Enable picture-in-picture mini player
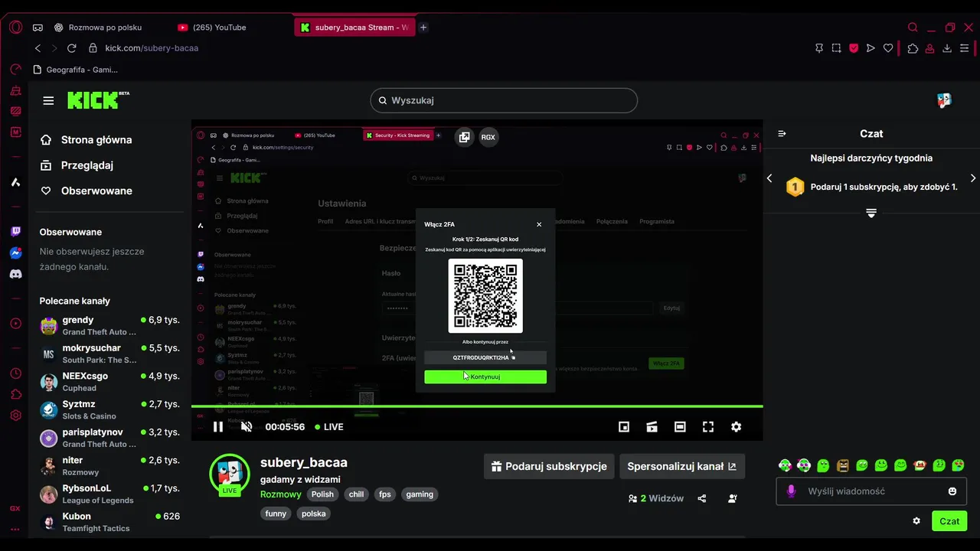Screen dimensions: 980x551 coord(624,427)
